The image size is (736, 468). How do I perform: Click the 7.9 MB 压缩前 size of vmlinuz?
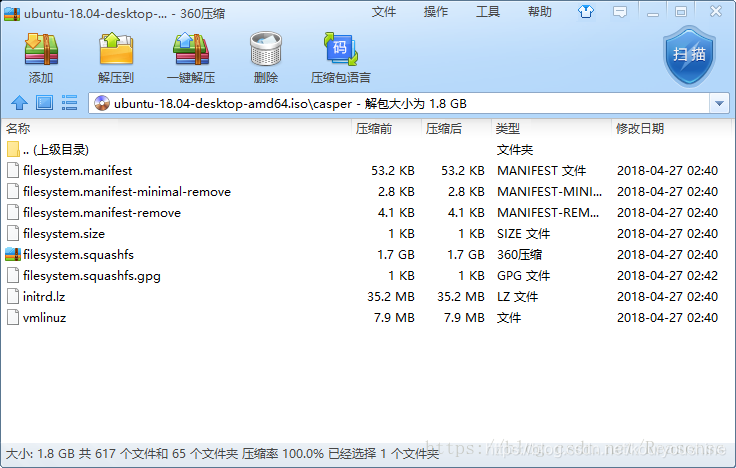click(394, 318)
